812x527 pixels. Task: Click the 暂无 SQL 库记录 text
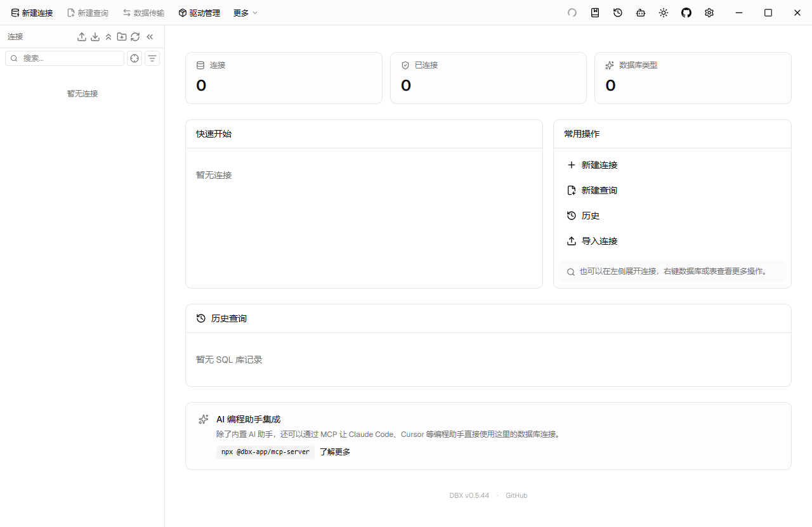tap(229, 360)
